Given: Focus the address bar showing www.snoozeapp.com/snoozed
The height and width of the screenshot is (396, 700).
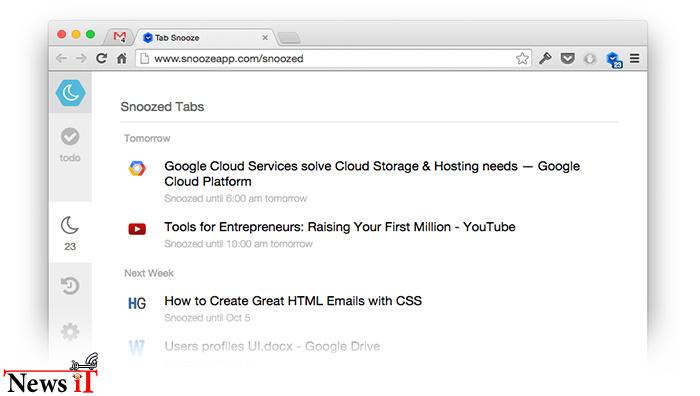Looking at the screenshot, I should click(x=333, y=58).
